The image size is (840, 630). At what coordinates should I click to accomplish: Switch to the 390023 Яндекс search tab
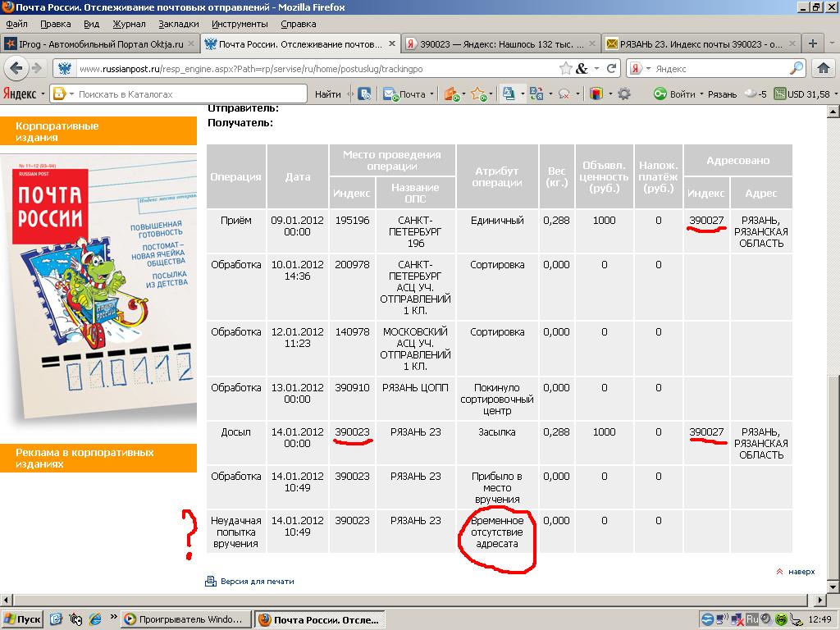coord(504,43)
